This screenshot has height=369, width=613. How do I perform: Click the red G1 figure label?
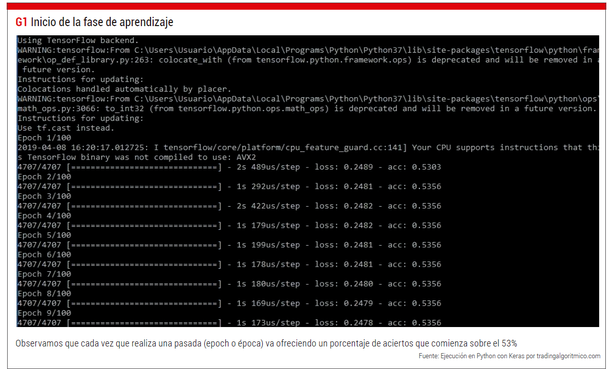pos(21,22)
